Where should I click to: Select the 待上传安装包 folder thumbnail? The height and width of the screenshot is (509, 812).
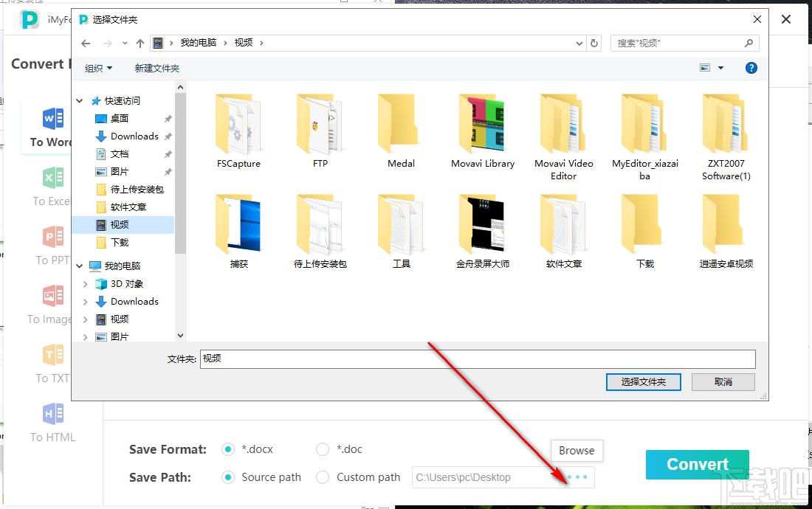click(320, 232)
